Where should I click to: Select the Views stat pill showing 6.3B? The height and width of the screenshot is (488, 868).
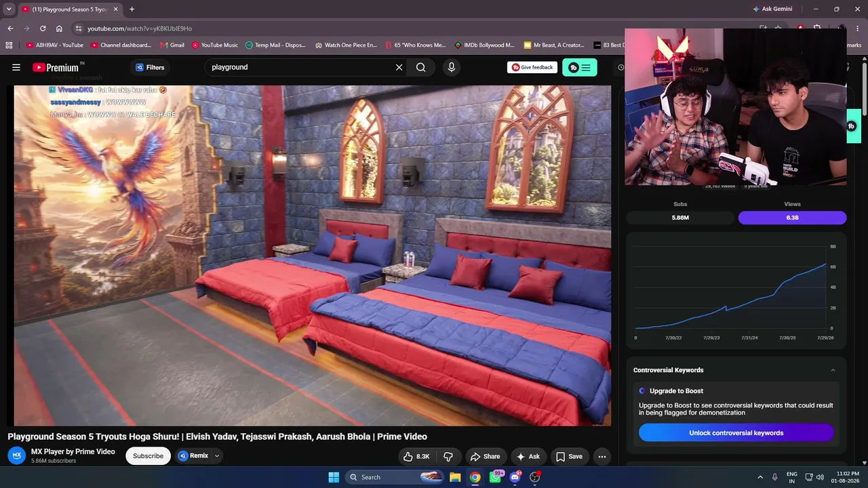[x=792, y=218]
